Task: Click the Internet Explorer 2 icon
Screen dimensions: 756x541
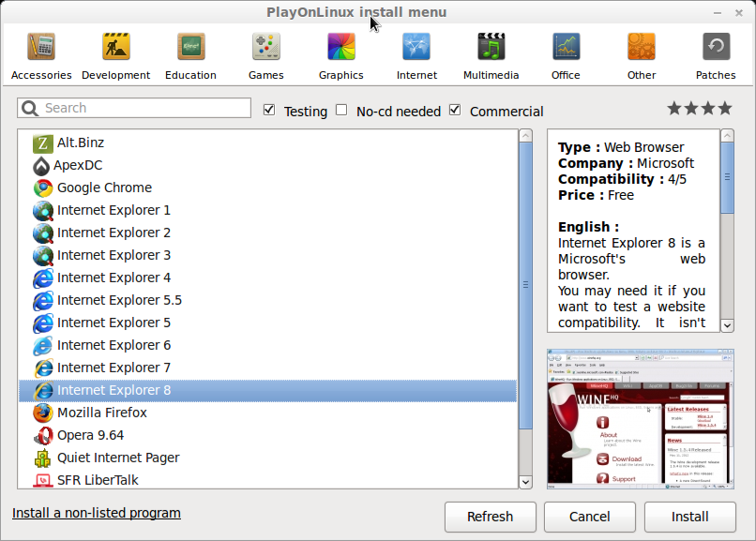Action: pos(43,233)
